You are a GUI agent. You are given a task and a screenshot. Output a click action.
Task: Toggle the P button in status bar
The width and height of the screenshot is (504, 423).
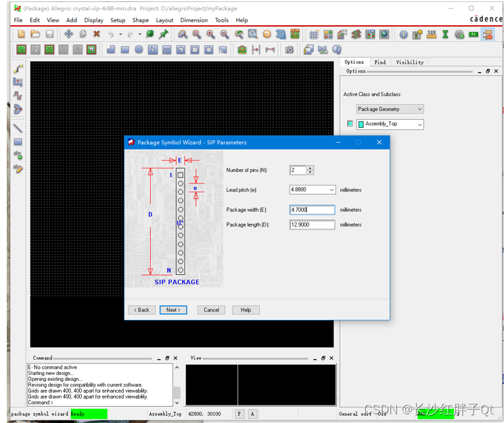coord(239,414)
